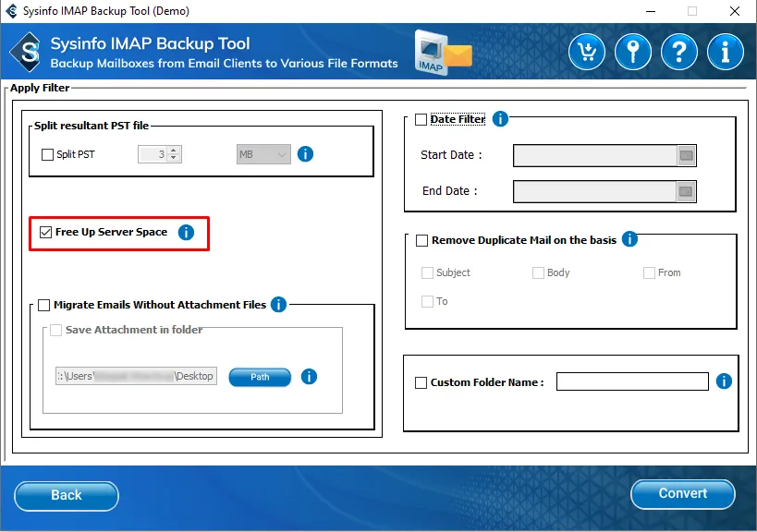Click info icon next to Date Filter
757x532 pixels.
(500, 119)
